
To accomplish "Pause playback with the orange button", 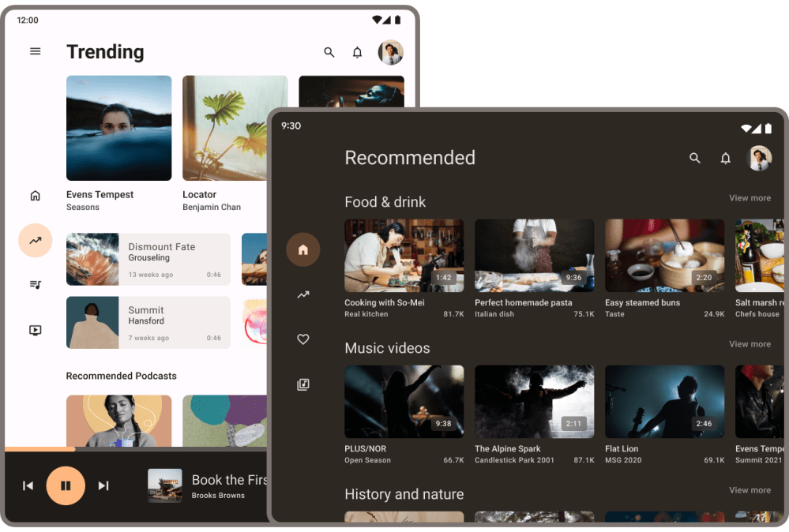I will [x=66, y=485].
